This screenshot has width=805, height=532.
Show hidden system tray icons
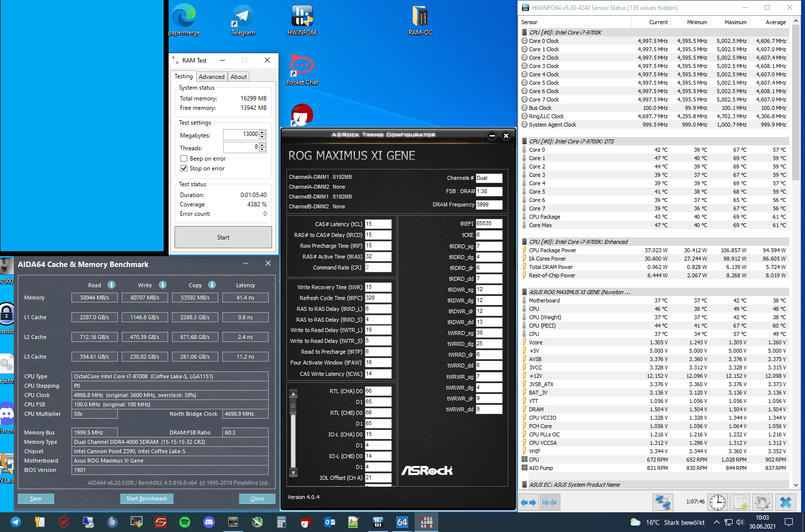pyautogui.click(x=716, y=522)
